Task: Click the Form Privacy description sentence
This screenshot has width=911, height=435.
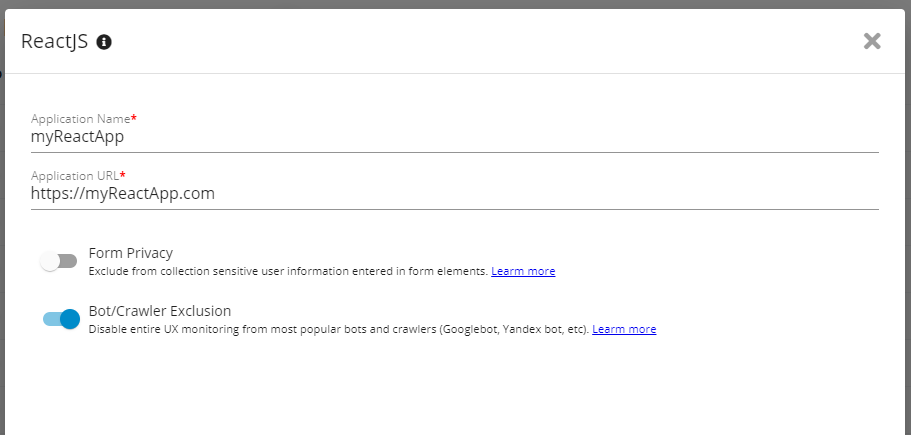Action: (x=288, y=271)
